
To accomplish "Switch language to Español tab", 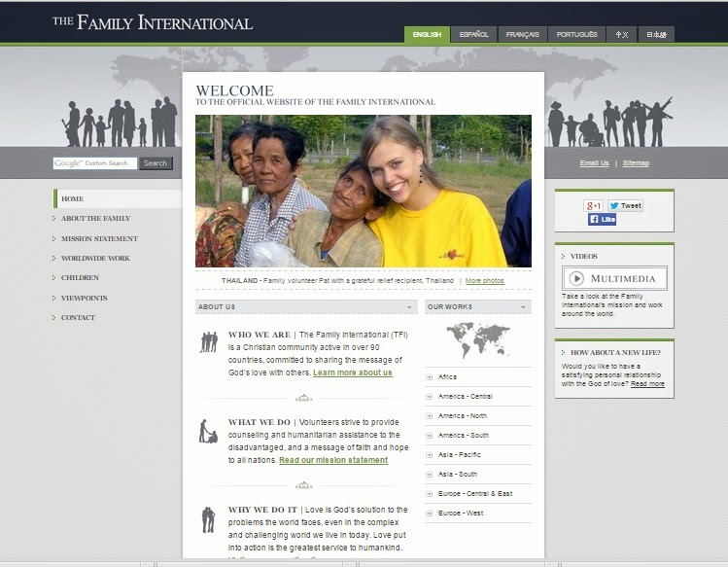I will point(473,34).
